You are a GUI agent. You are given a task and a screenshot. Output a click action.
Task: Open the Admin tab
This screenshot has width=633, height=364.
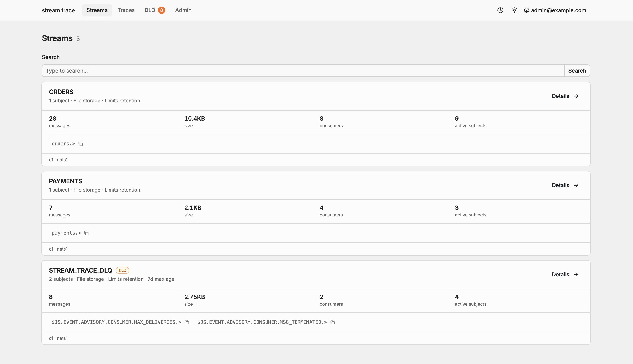183,10
